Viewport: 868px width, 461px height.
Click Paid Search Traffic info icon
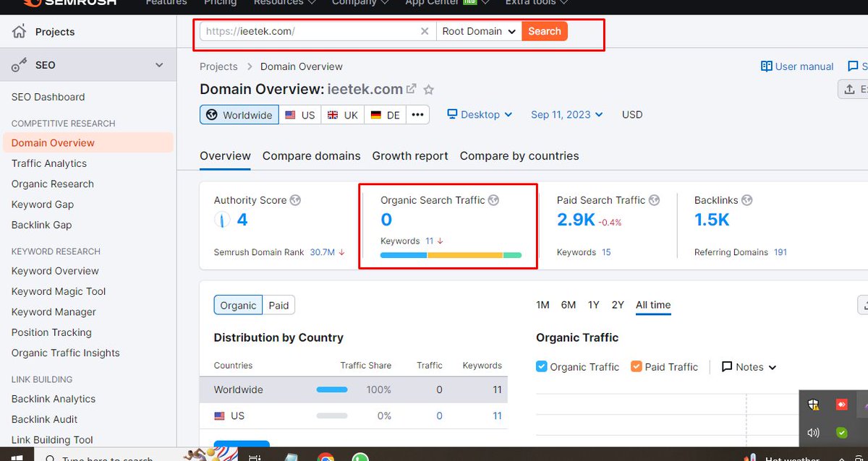654,200
